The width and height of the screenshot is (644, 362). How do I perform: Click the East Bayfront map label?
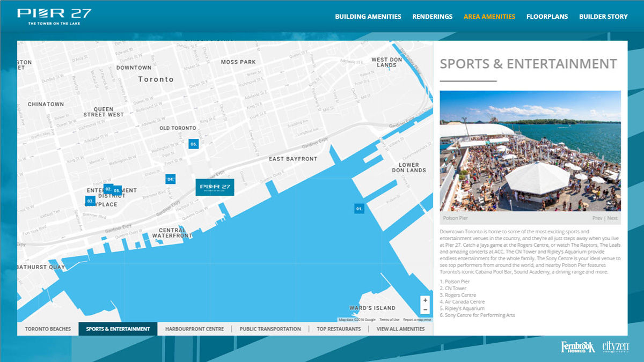[293, 159]
